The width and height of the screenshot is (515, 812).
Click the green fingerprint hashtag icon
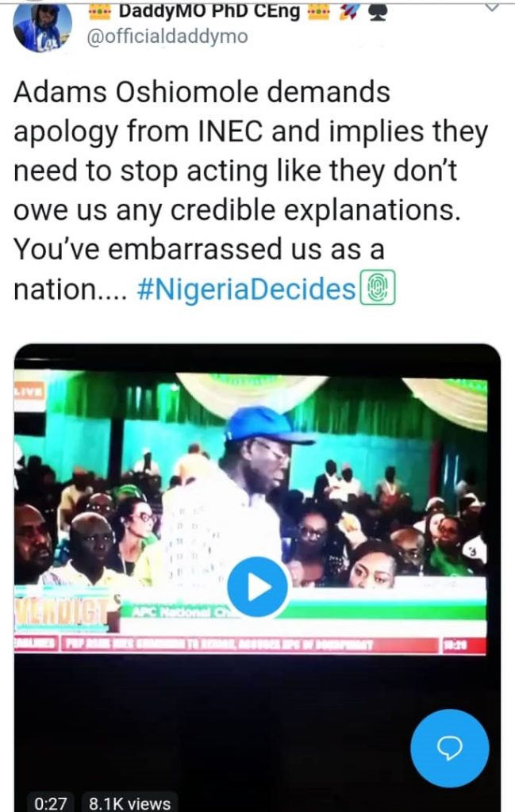tap(377, 289)
